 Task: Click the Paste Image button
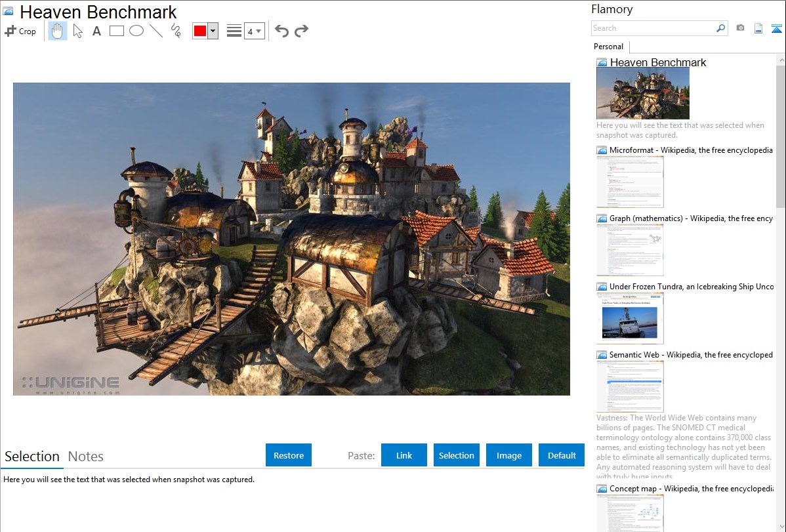pos(508,455)
